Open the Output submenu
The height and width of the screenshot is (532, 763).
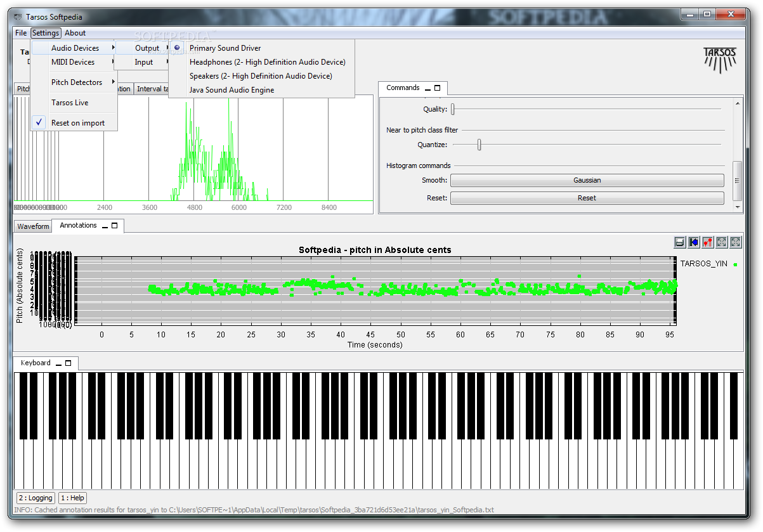[143, 48]
